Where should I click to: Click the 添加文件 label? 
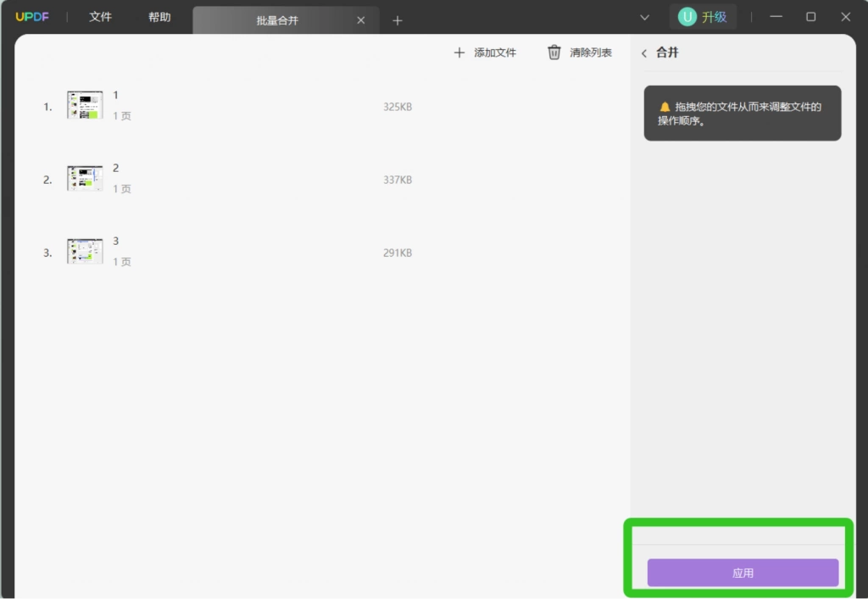pyautogui.click(x=495, y=53)
